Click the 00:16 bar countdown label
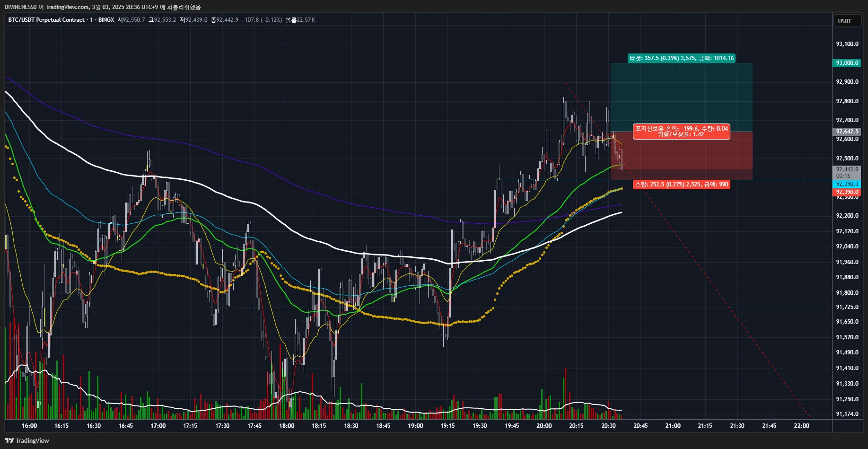 pos(843,176)
